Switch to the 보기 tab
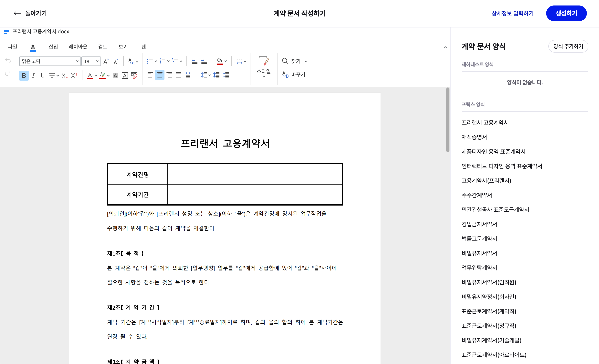The height and width of the screenshot is (364, 599). click(123, 46)
